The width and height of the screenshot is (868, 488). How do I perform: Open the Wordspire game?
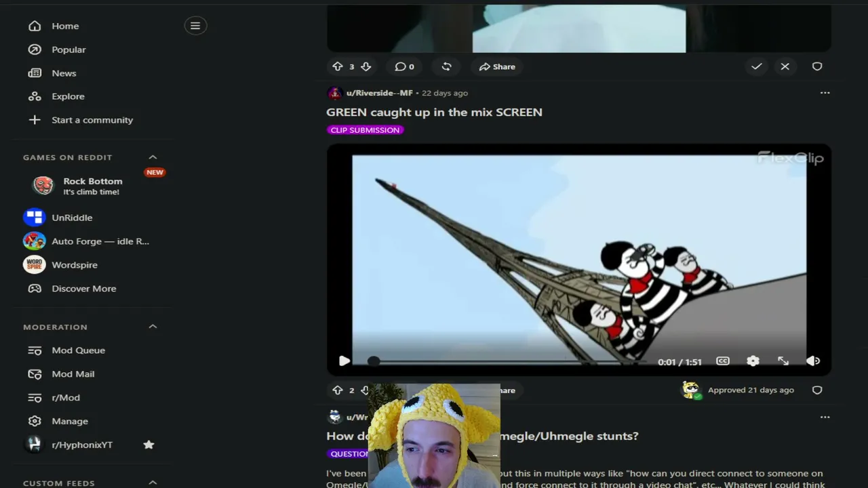click(x=75, y=265)
